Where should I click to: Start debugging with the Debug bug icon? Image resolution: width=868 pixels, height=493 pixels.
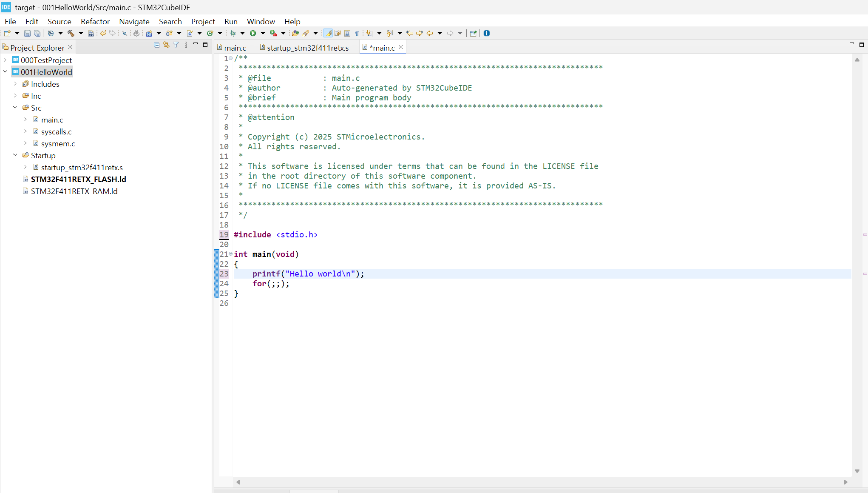[x=233, y=33]
